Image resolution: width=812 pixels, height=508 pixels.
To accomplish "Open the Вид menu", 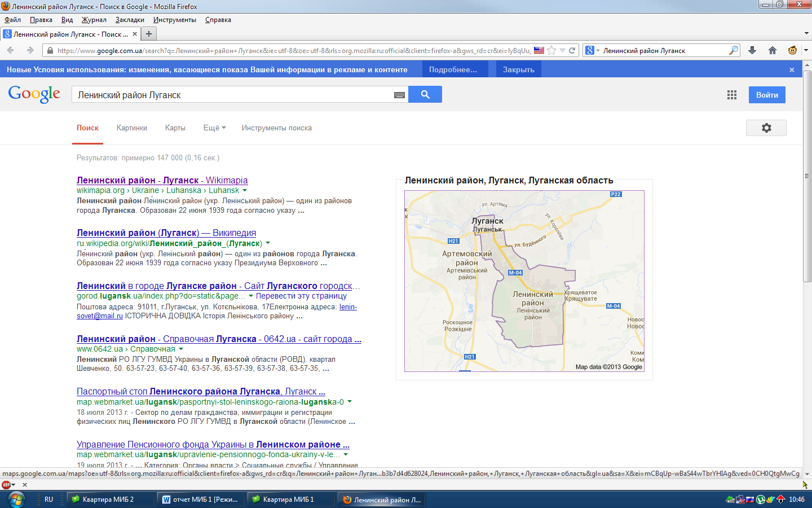I will 67,20.
